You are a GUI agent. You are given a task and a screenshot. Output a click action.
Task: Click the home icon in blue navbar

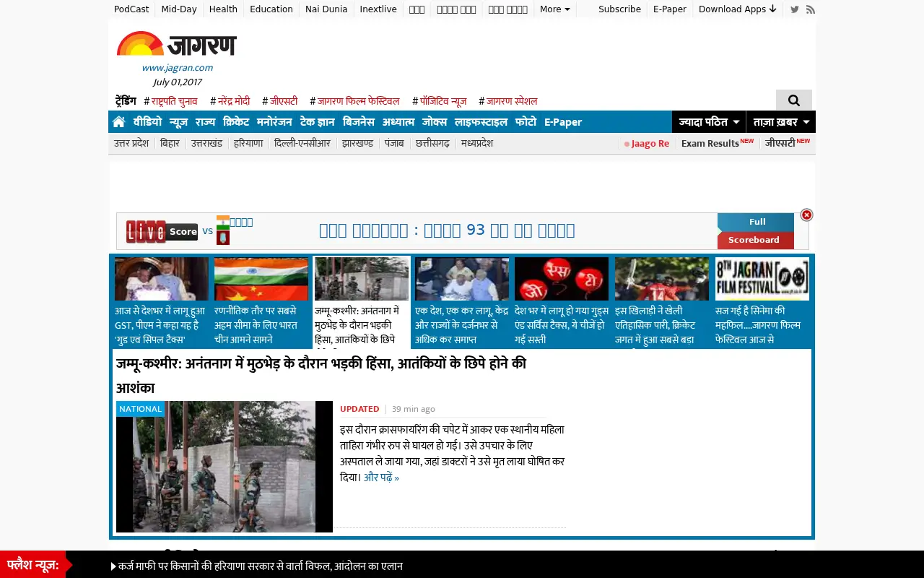(x=119, y=122)
